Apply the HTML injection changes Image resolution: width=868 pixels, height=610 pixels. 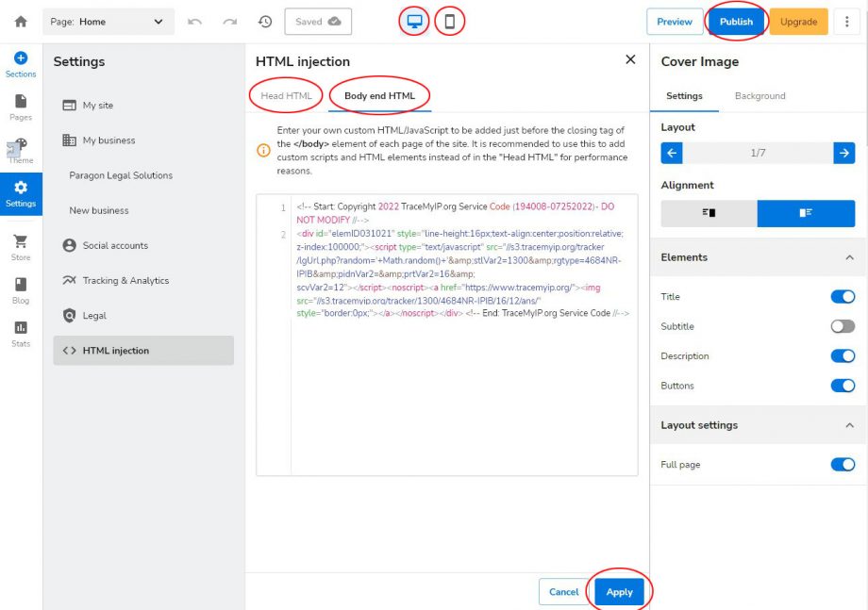pyautogui.click(x=620, y=592)
